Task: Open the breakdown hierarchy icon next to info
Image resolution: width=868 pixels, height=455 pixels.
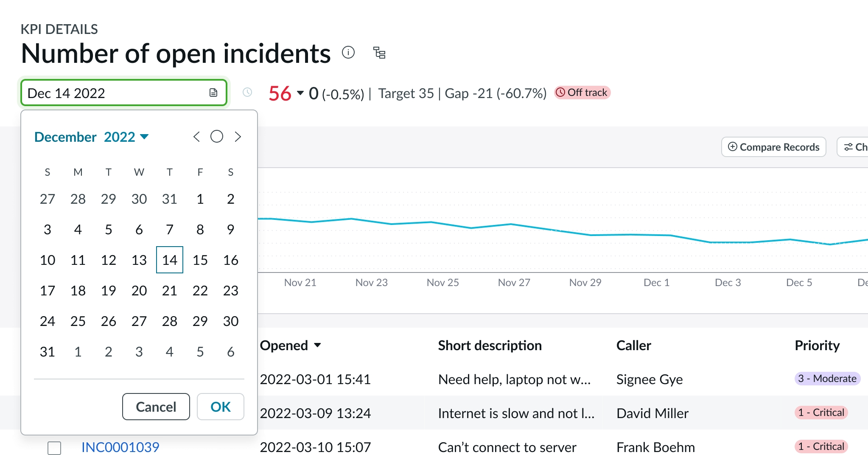Action: coord(379,53)
